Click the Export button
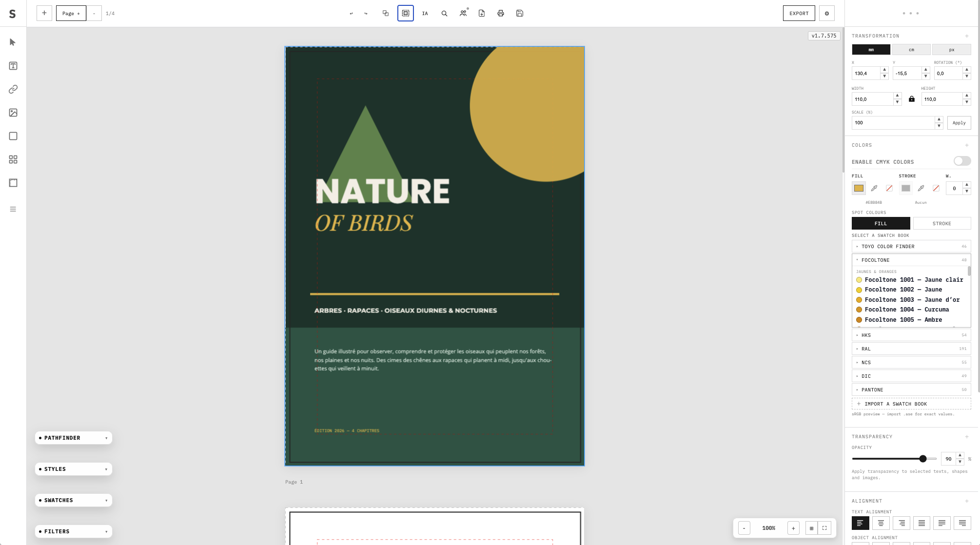 point(799,13)
